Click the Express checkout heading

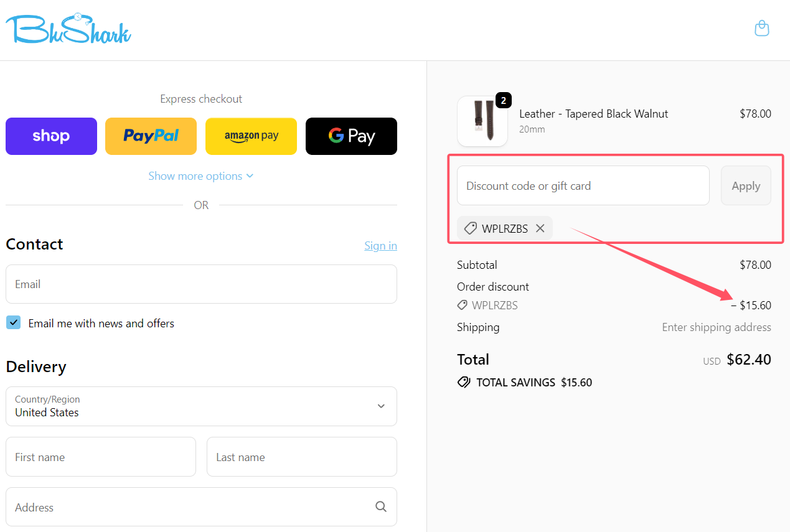tap(201, 99)
